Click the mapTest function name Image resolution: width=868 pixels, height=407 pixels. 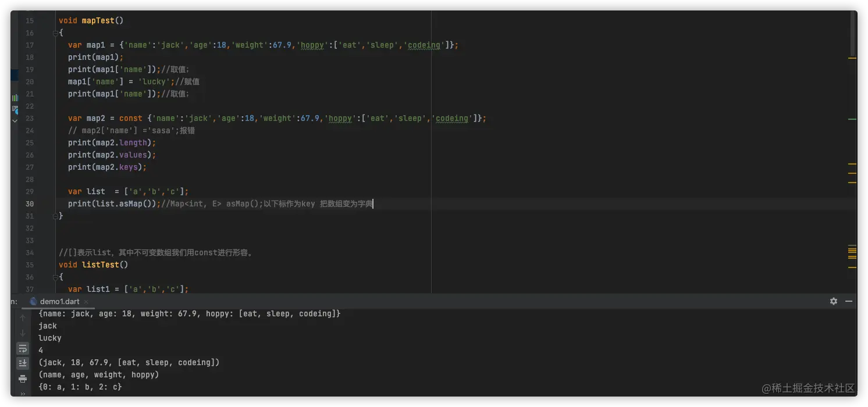click(98, 20)
